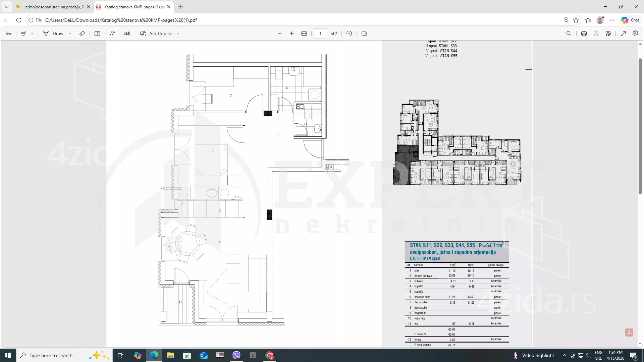Open Draw tool options dropdown
The height and width of the screenshot is (362, 644).
click(x=70, y=34)
